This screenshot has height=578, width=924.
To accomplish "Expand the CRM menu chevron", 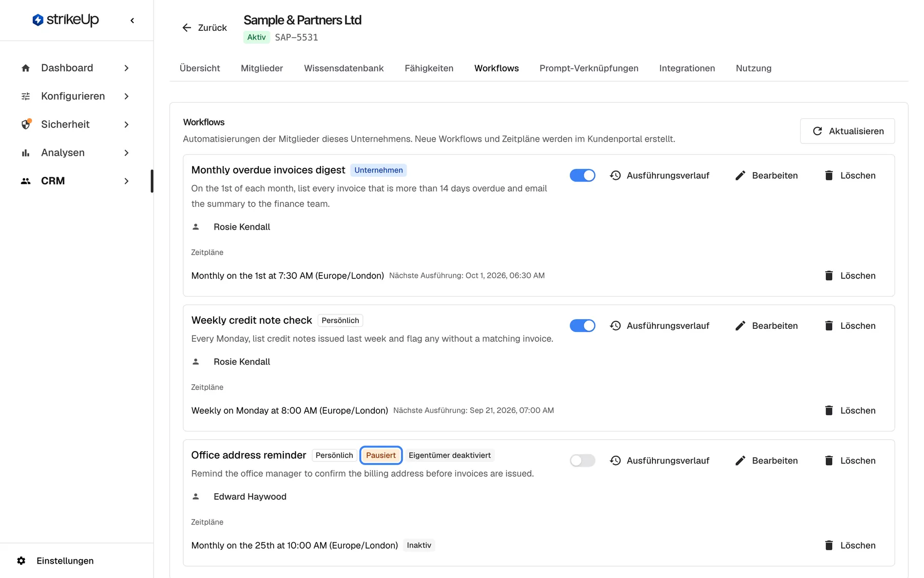I will tap(126, 181).
